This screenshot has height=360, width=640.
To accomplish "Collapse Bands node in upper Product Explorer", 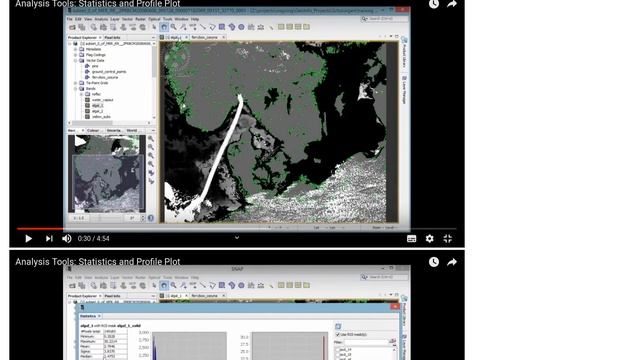I will click(76, 89).
